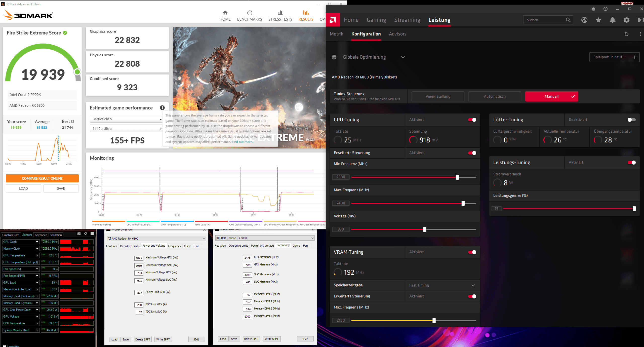Take a GPU-Z screenshot with camera icon

(x=79, y=234)
